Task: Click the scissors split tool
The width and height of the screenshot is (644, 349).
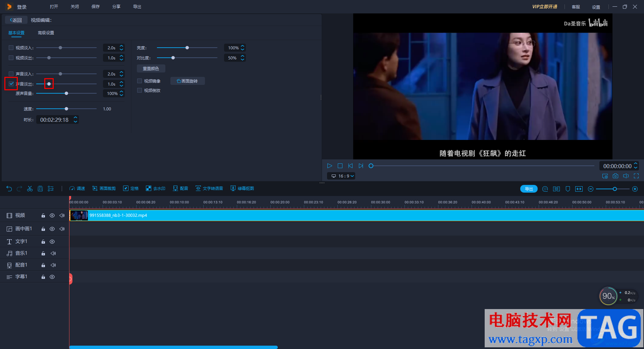Action: [x=30, y=189]
